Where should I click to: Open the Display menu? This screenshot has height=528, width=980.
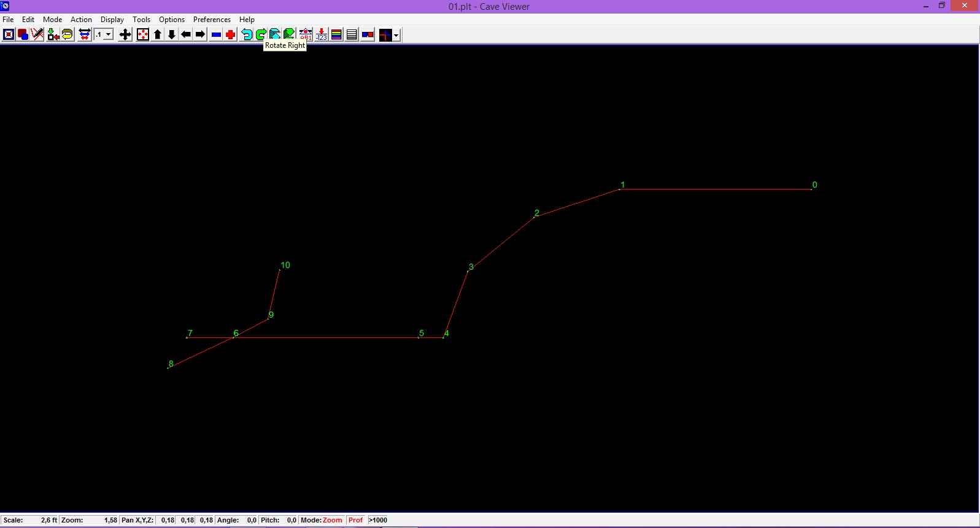112,20
